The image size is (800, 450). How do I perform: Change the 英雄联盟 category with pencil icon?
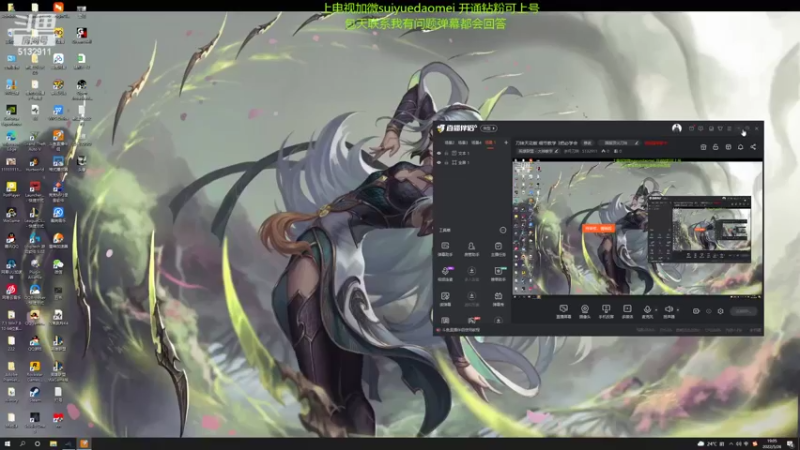(556, 151)
